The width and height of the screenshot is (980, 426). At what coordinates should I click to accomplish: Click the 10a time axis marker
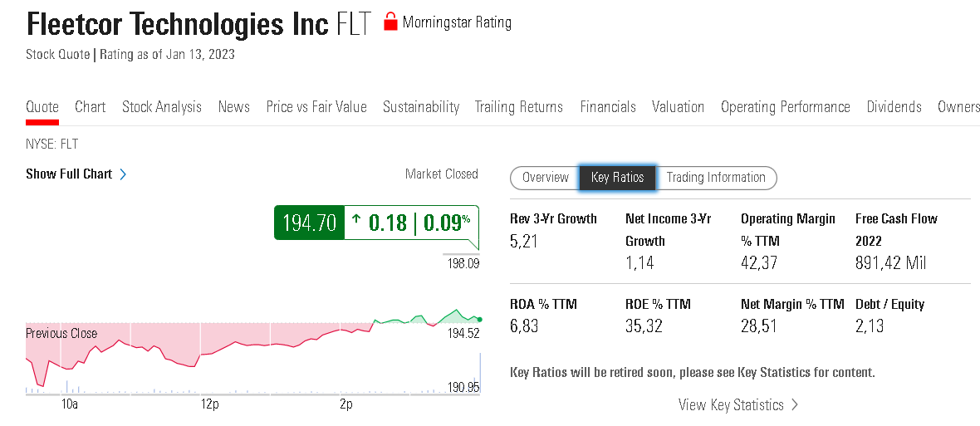tap(70, 404)
